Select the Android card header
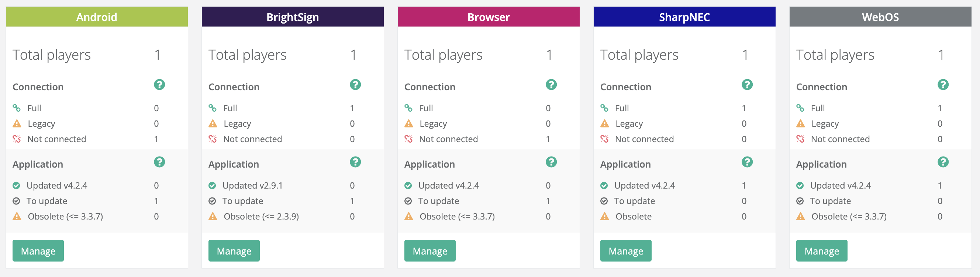This screenshot has width=980, height=277. 97,17
